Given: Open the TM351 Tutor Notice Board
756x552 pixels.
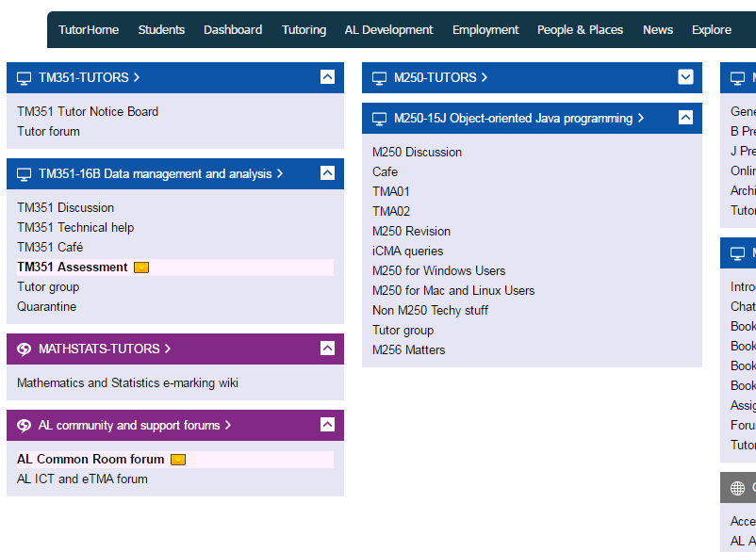Looking at the screenshot, I should point(86,111).
